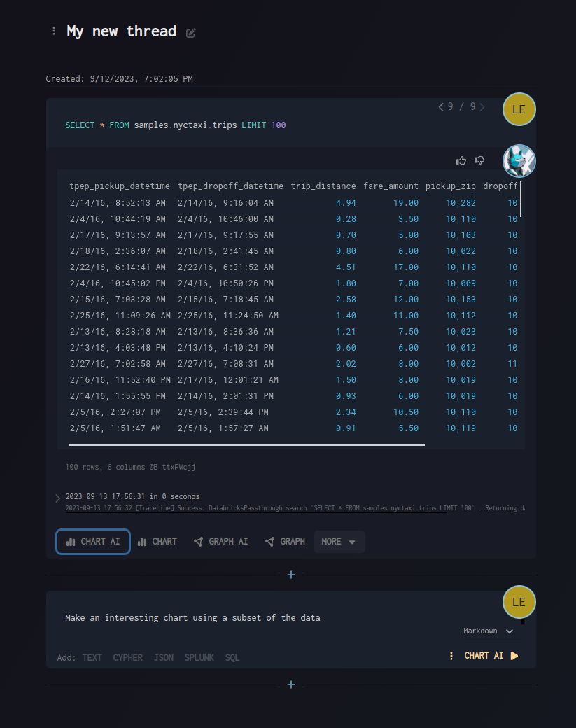This screenshot has width=576, height=728.
Task: Open the Markdown language dropdown
Action: (x=488, y=631)
